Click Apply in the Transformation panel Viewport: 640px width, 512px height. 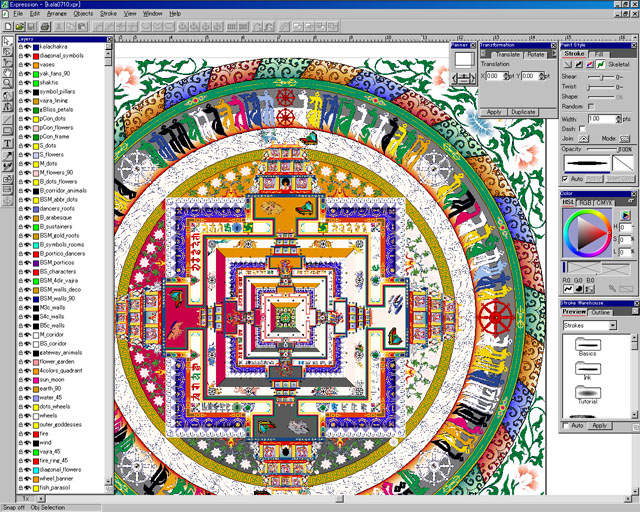[x=494, y=112]
